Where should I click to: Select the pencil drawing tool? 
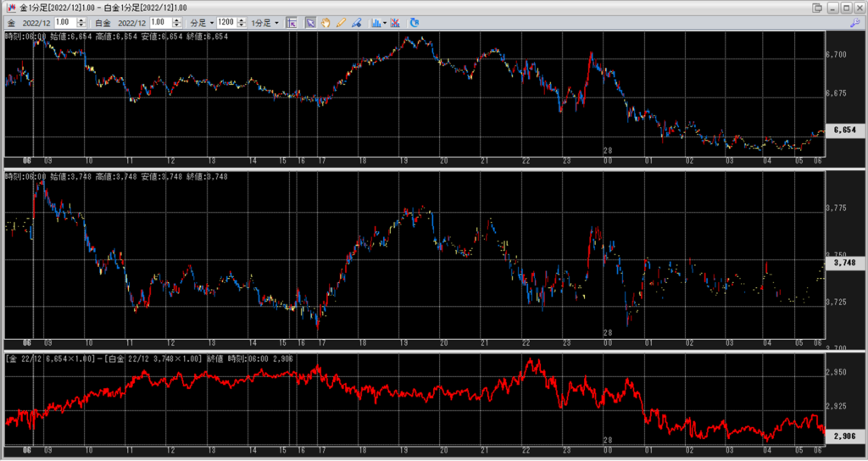(x=341, y=22)
